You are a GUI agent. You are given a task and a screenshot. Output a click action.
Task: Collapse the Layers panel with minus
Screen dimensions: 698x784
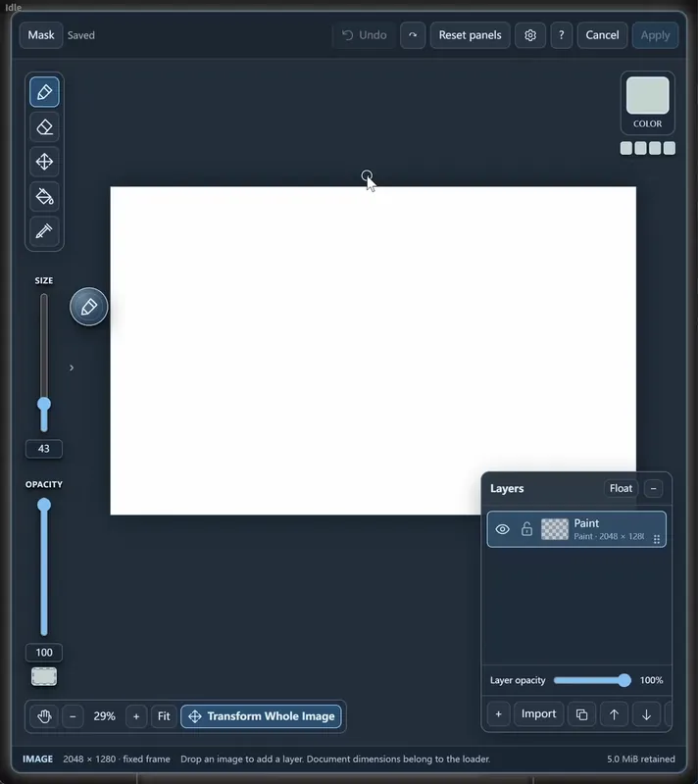click(x=654, y=488)
